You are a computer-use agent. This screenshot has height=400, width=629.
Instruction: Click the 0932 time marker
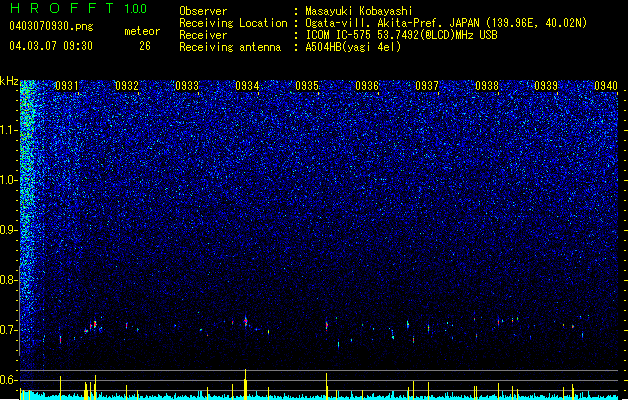127,86
